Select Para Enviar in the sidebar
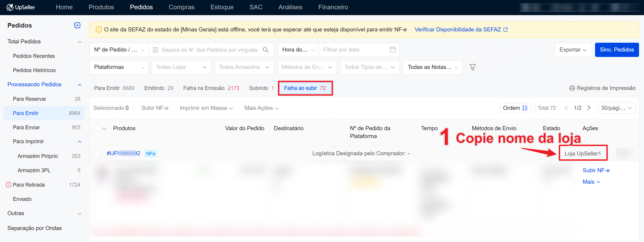Screen dimensions: 644x242 [x=26, y=127]
